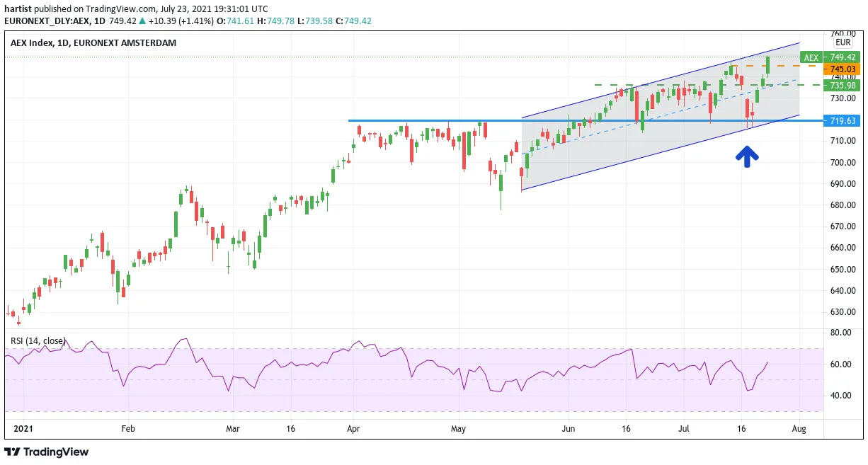Click the blue 719.63 price label
The height and width of the screenshot is (465, 868).
point(843,120)
